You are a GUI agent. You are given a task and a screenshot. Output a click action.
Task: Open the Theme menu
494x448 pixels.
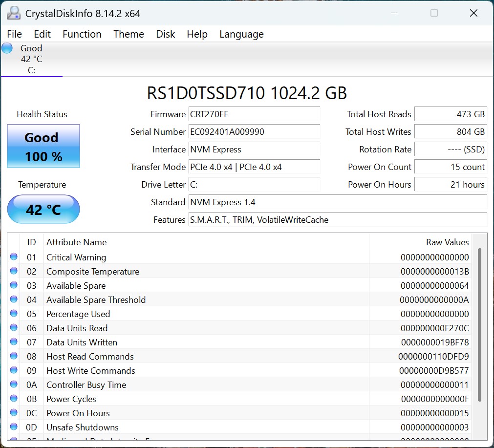tap(129, 34)
